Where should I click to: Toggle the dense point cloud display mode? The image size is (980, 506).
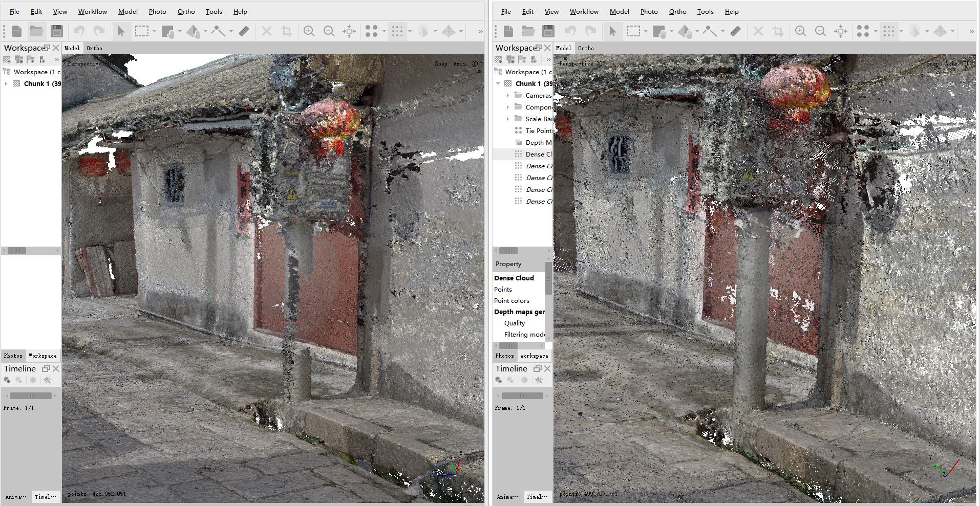point(398,31)
